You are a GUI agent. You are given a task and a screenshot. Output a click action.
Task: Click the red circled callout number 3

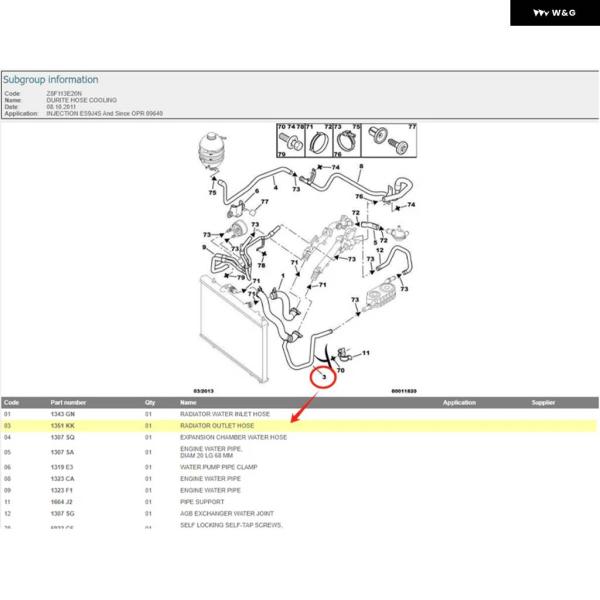point(324,378)
